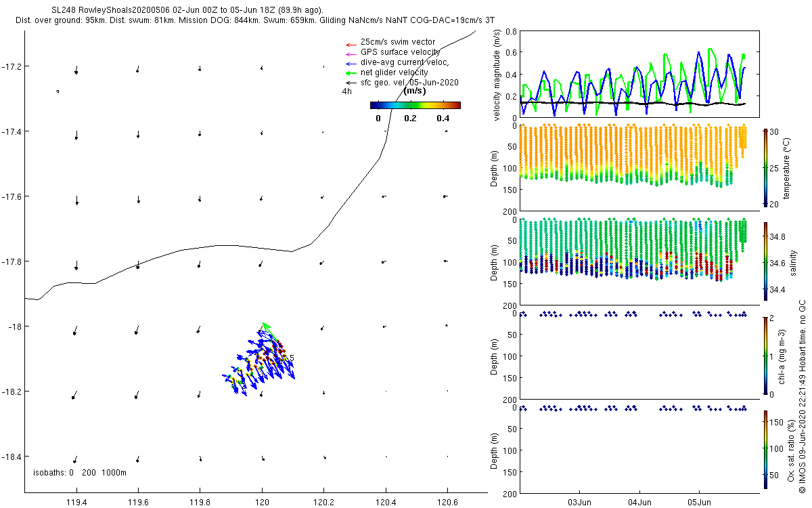
Task: Click the IMOS copyright timestamp text
Action: [x=802, y=398]
